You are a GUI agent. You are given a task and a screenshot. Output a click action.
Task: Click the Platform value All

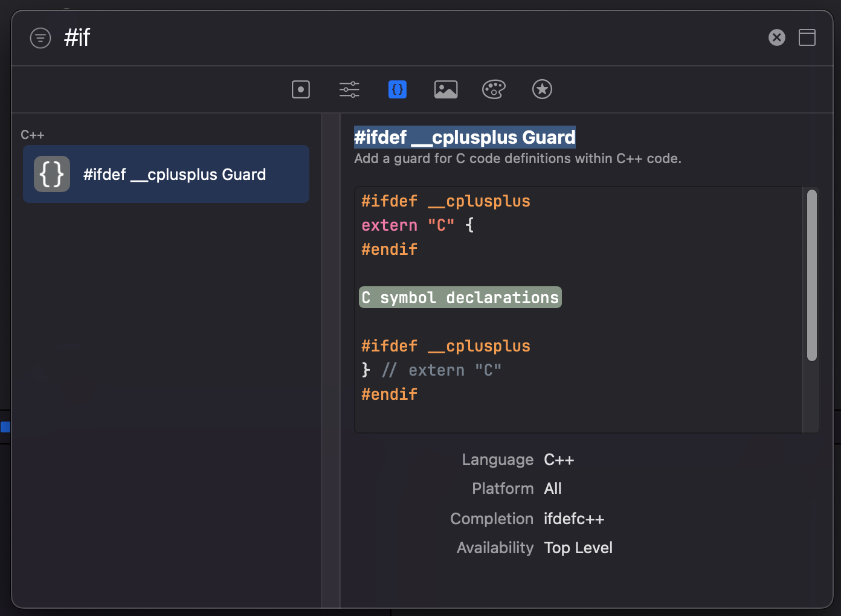click(x=553, y=489)
